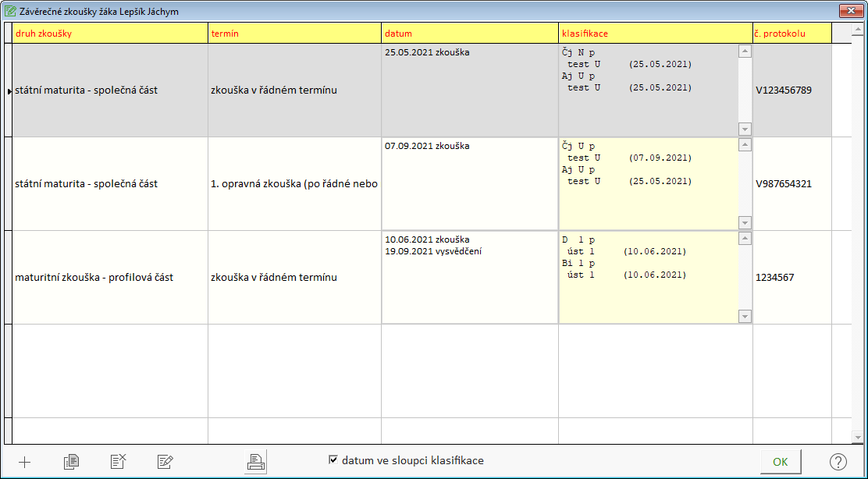Image resolution: width=868 pixels, height=479 pixels.
Task: Add a new exam record with plus icon
Action: [x=24, y=462]
